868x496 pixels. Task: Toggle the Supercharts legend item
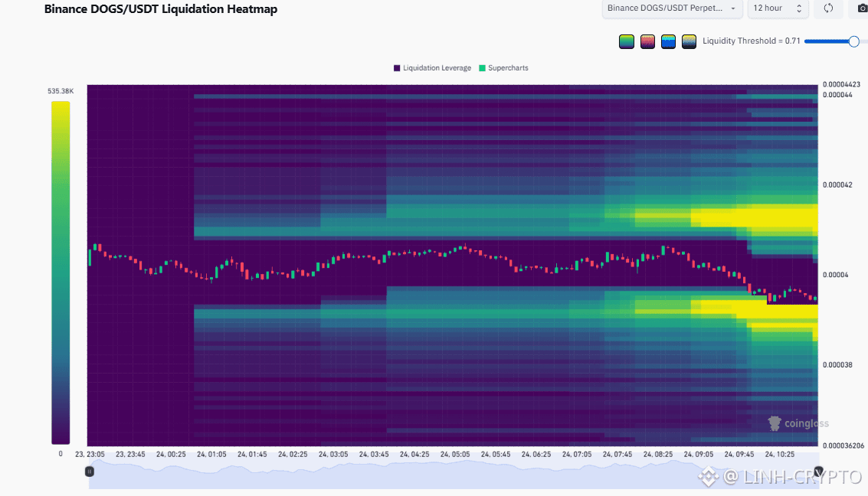(x=503, y=68)
